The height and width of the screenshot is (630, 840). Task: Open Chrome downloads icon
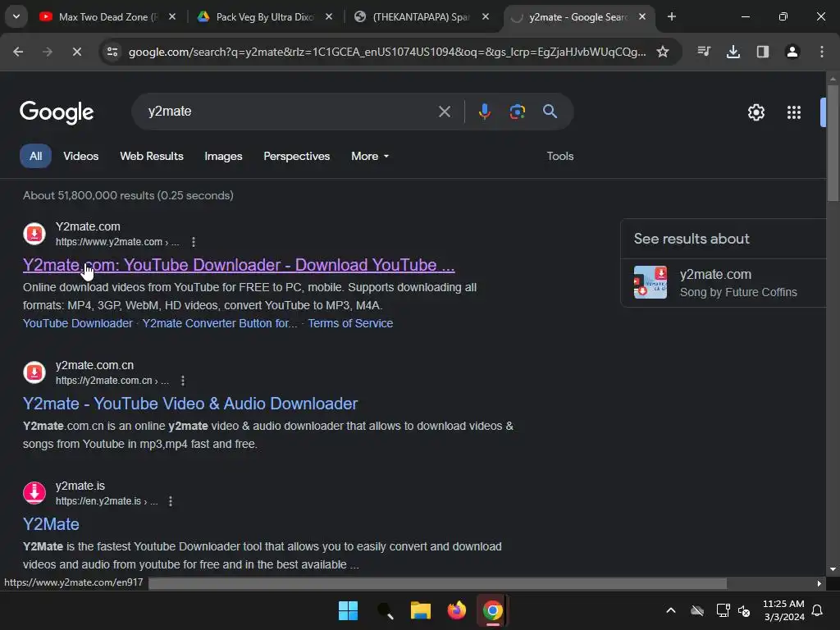(733, 52)
